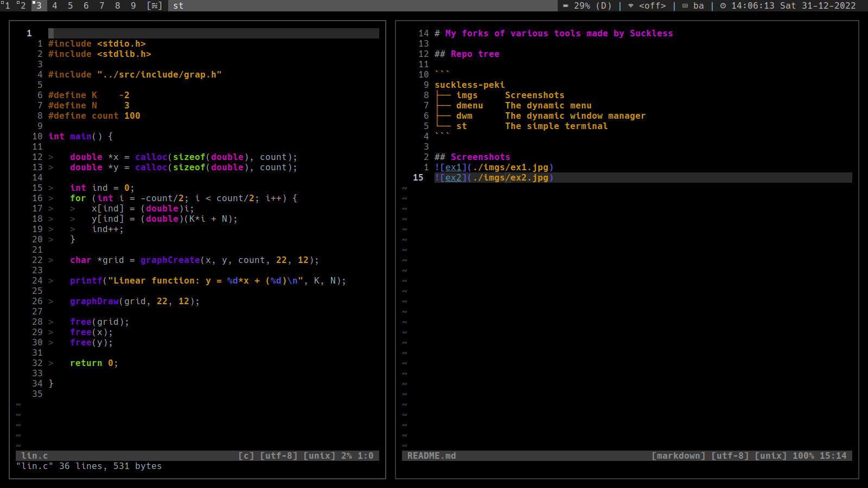Click the 'x[ind] = (double)i;' line
Screen dimensions: 868x488
pos(143,209)
